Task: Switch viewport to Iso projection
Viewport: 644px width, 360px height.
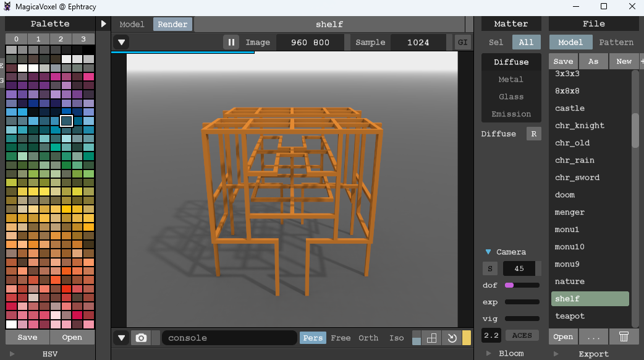Action: (x=396, y=338)
